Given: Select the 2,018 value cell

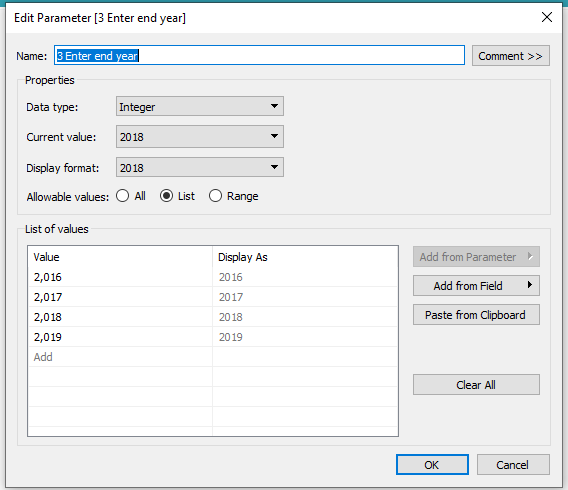Looking at the screenshot, I should pos(120,317).
